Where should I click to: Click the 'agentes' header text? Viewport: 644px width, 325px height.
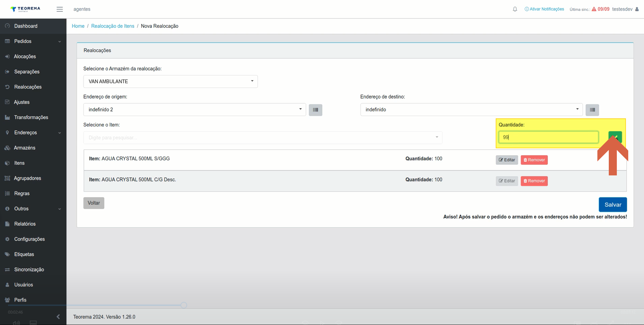[82, 9]
